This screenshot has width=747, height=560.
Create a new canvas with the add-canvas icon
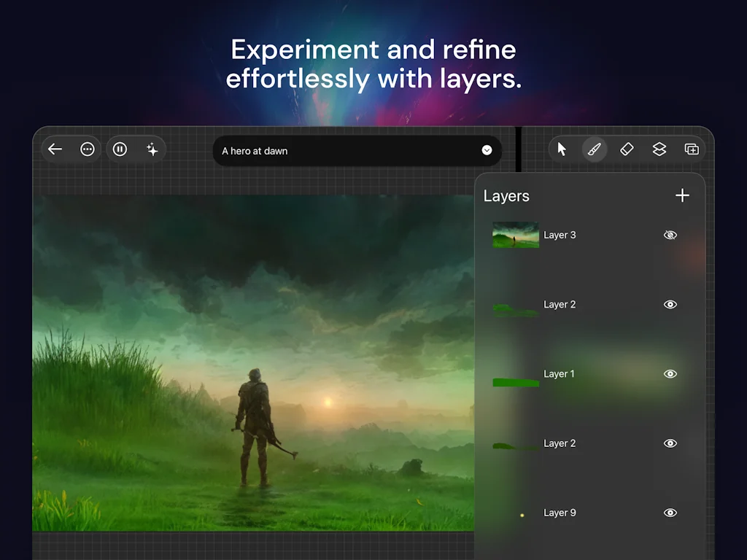[x=691, y=149]
